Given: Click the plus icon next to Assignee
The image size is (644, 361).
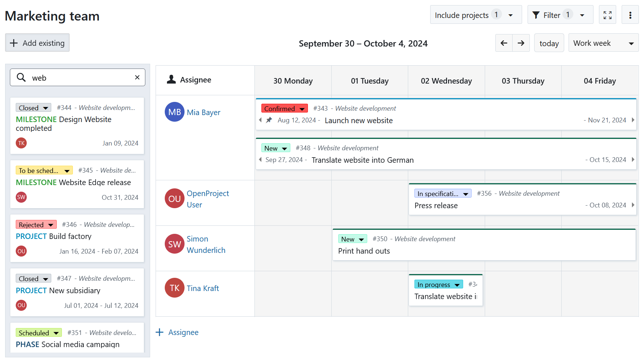Looking at the screenshot, I should 160,332.
